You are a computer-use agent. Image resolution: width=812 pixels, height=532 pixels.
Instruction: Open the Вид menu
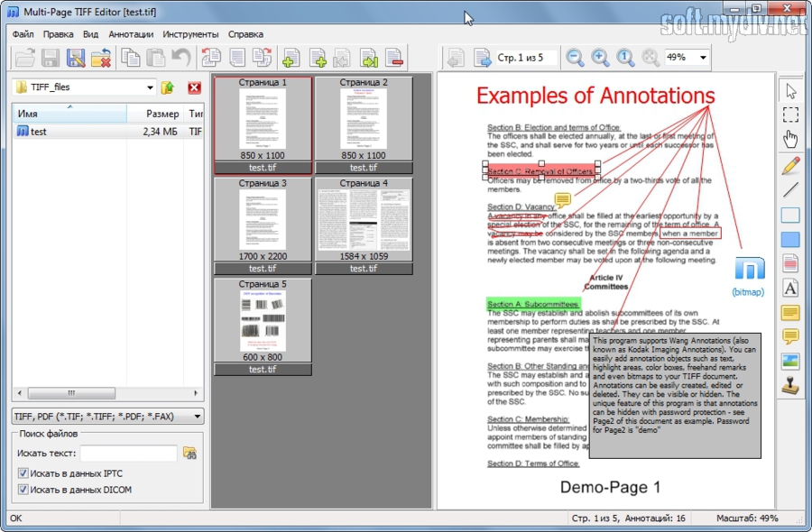pyautogui.click(x=90, y=34)
